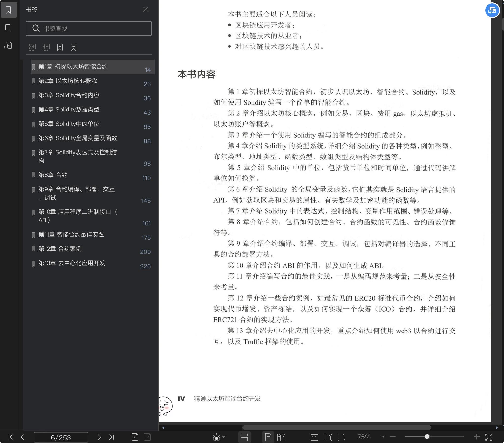Select single page view
504x443 pixels.
pyautogui.click(x=268, y=437)
